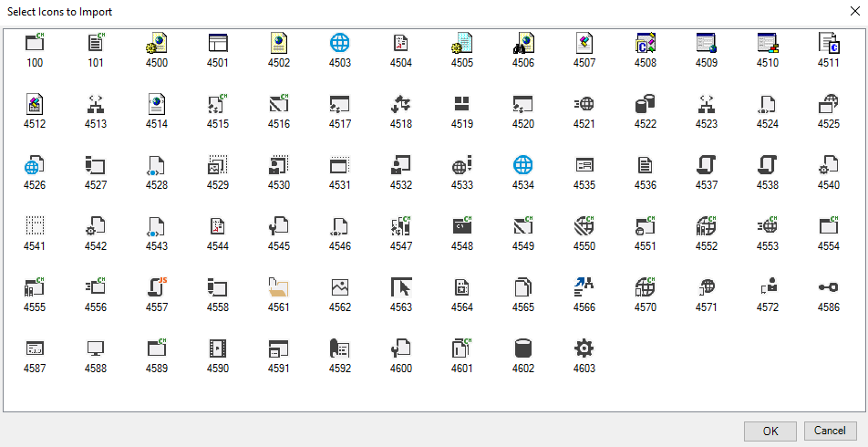Select the globe lines icon 4521

coord(584,104)
